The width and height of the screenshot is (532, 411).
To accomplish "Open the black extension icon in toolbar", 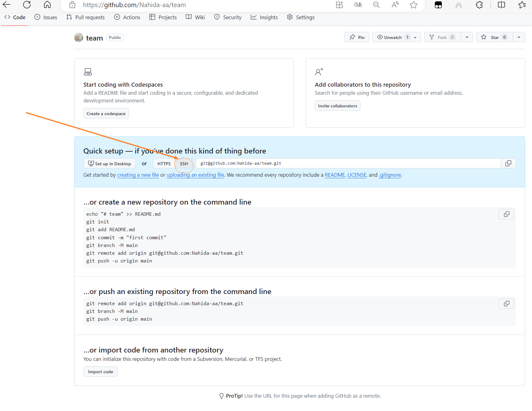I will pyautogui.click(x=438, y=5).
